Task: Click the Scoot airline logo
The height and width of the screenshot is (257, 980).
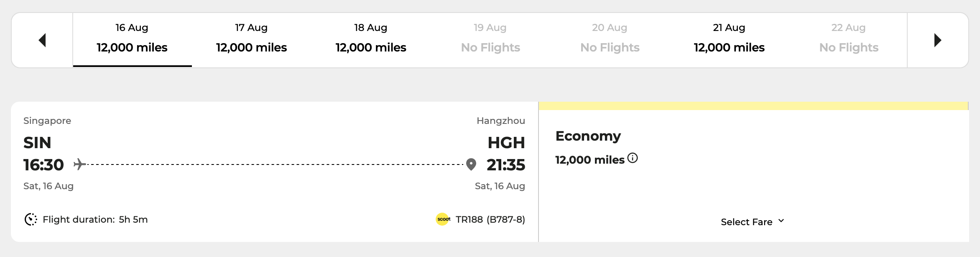Action: tap(443, 219)
